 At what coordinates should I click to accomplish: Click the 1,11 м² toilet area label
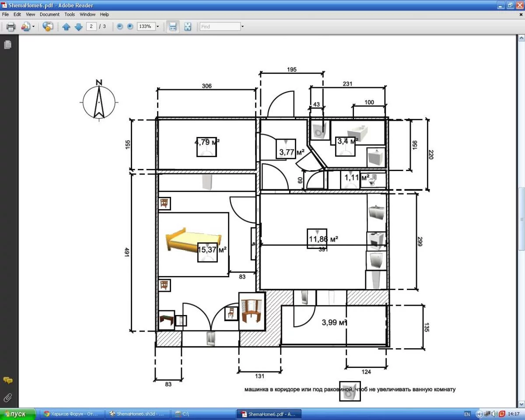[357, 178]
